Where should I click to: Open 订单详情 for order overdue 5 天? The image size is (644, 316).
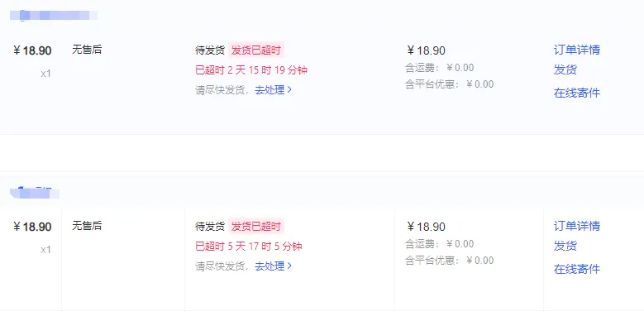pyautogui.click(x=577, y=226)
